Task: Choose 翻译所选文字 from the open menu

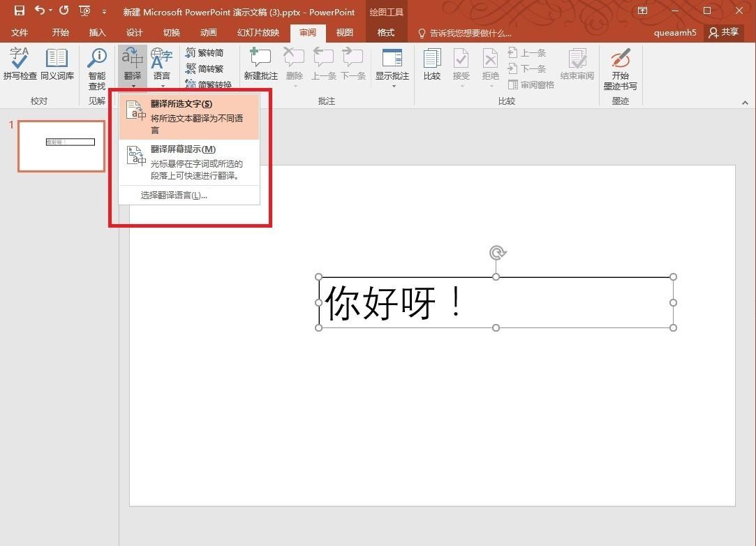Action: click(180, 103)
